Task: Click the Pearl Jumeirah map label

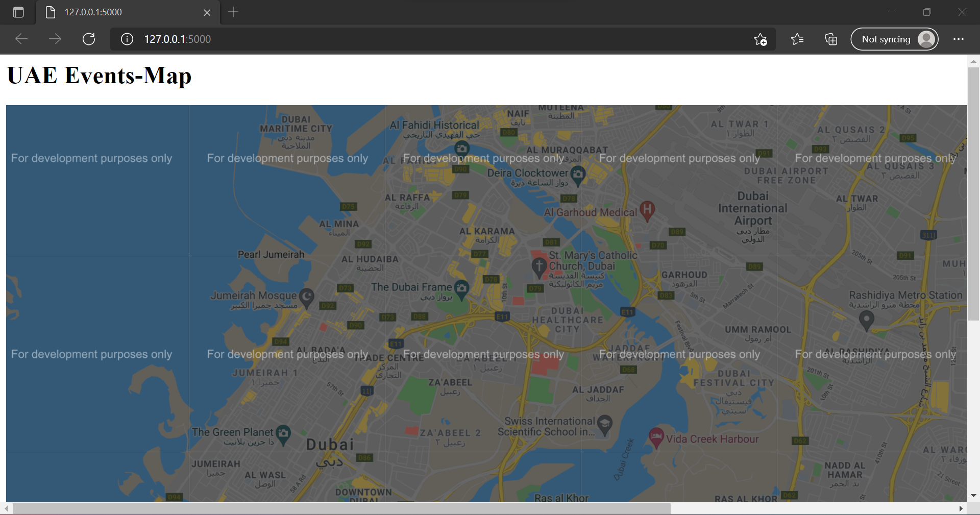Action: pyautogui.click(x=271, y=254)
